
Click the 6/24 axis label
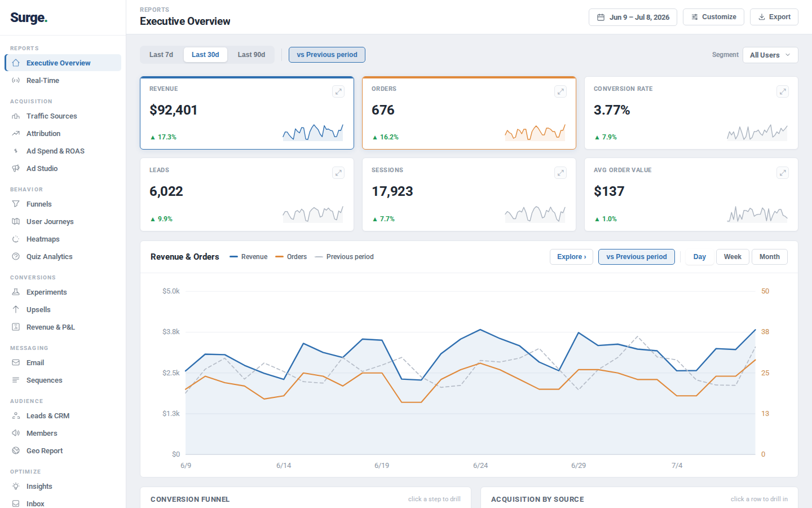(480, 466)
